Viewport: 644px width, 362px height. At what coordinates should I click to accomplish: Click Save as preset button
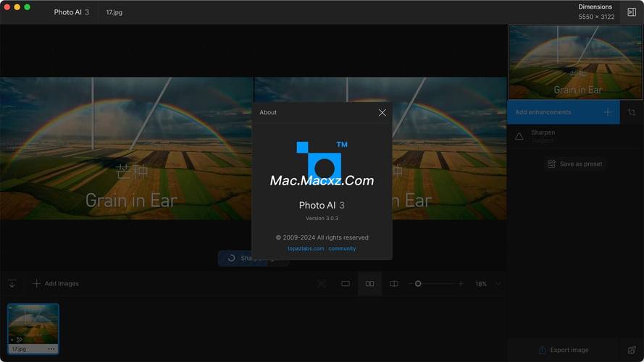point(575,164)
